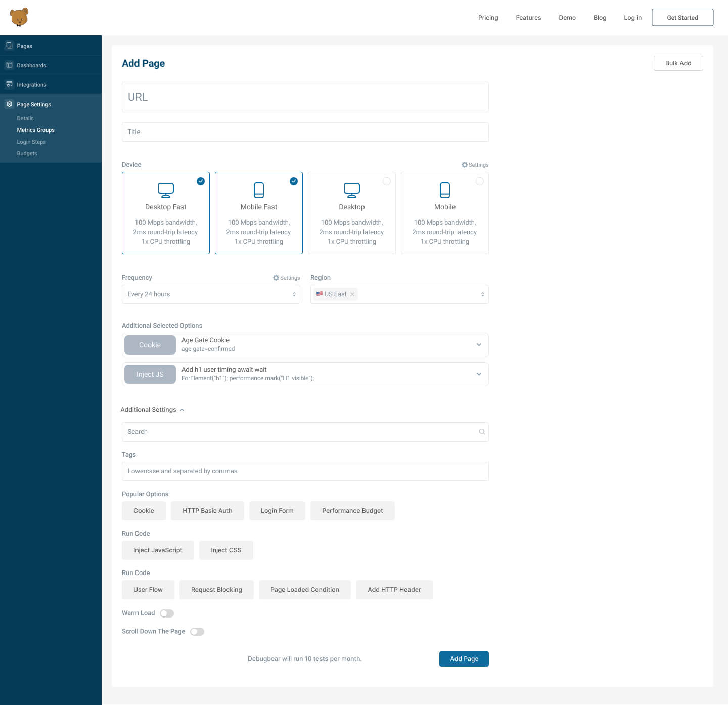Go to Metrics Groups submenu
This screenshot has width=728, height=705.
tap(35, 130)
